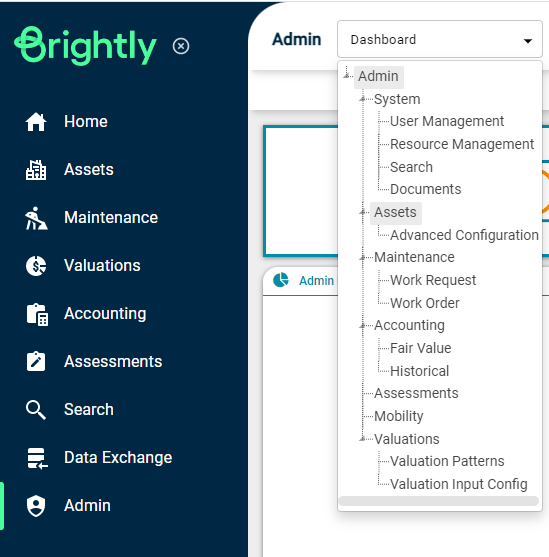
Task: Collapse the Accounting tree node expander
Action: click(x=362, y=325)
